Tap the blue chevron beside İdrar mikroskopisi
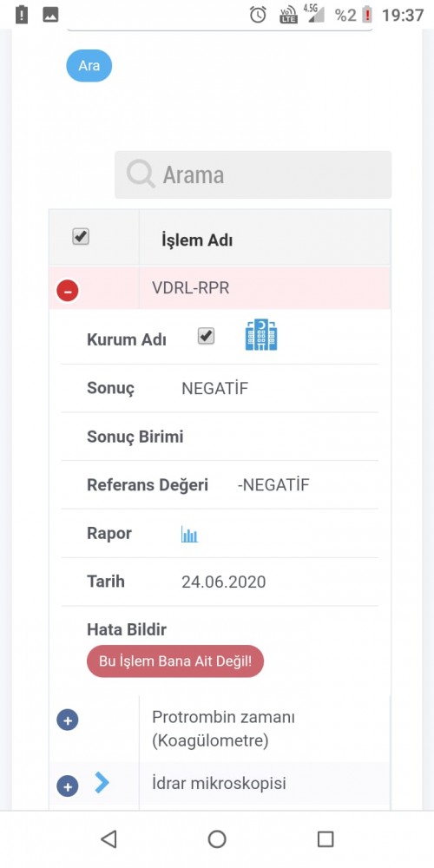This screenshot has height=868, width=434. [102, 783]
